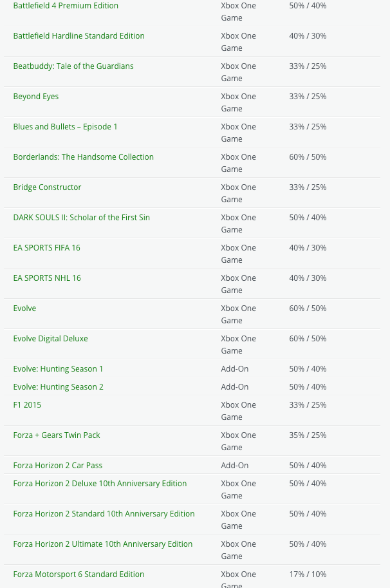
Task: Click Borderlands: The Handsome Collection link
Action: pos(83,157)
